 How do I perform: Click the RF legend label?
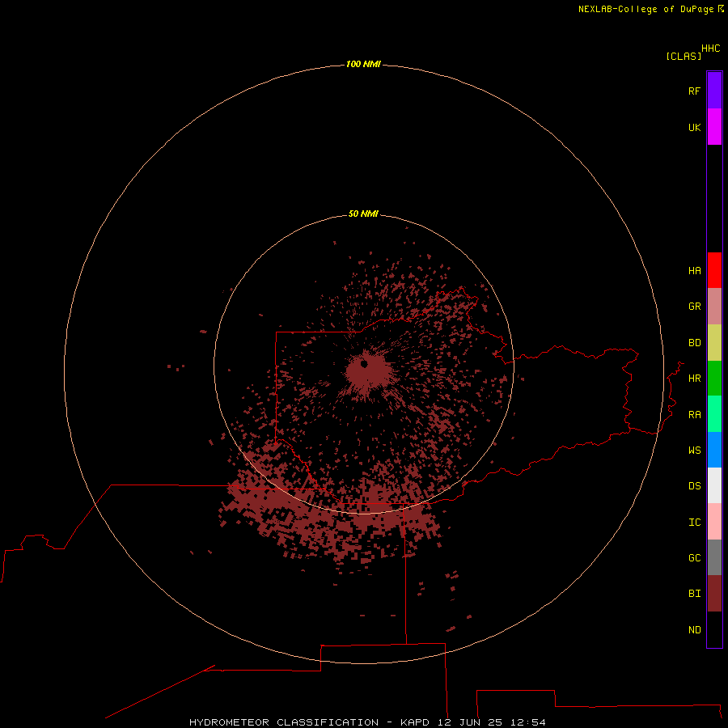coord(694,91)
